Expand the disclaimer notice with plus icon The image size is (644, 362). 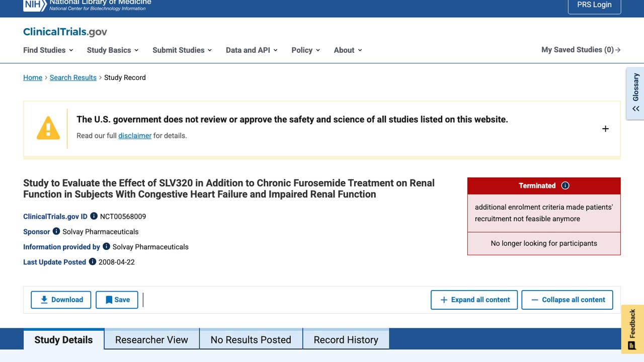[x=605, y=129]
